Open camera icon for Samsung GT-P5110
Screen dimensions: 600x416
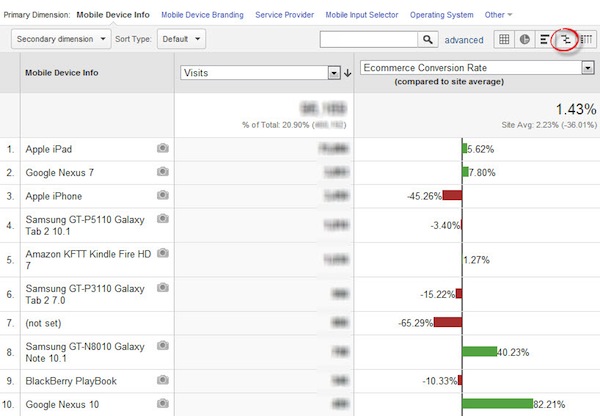pyautogui.click(x=163, y=219)
